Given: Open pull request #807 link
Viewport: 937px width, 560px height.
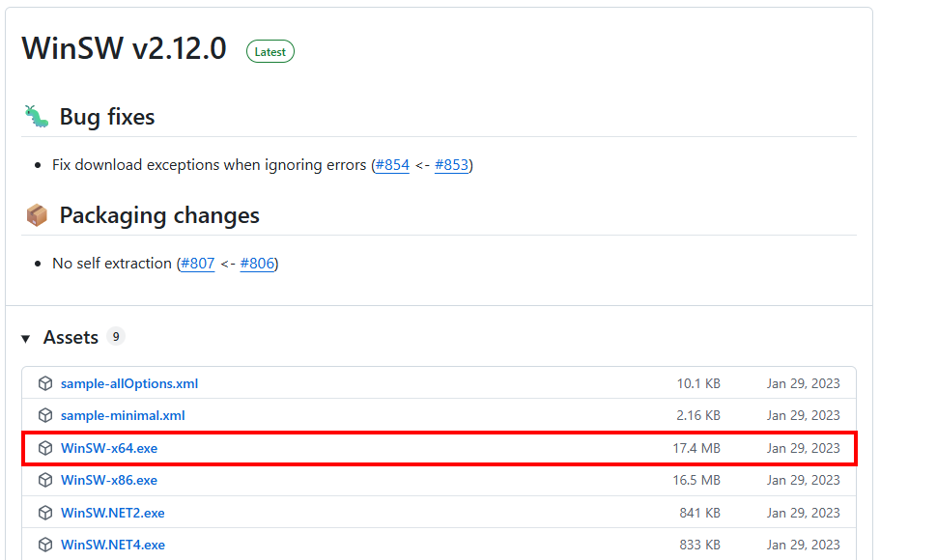Looking at the screenshot, I should 197,264.
